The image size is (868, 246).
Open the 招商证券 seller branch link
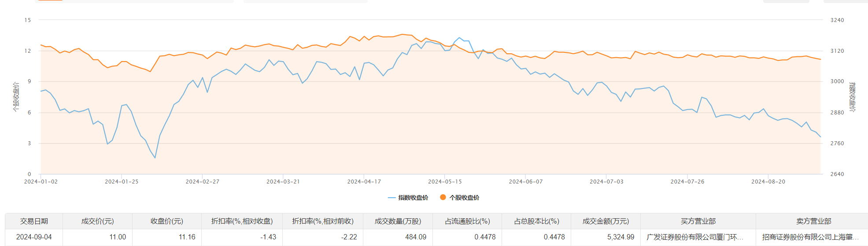[810, 237]
